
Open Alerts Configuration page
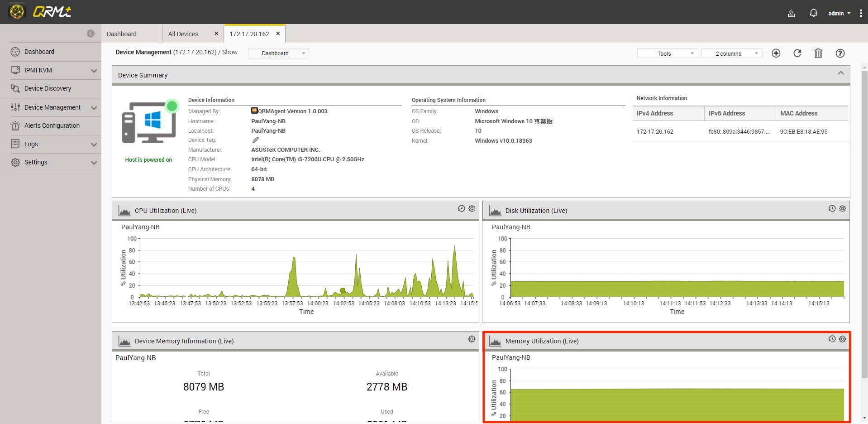point(52,125)
